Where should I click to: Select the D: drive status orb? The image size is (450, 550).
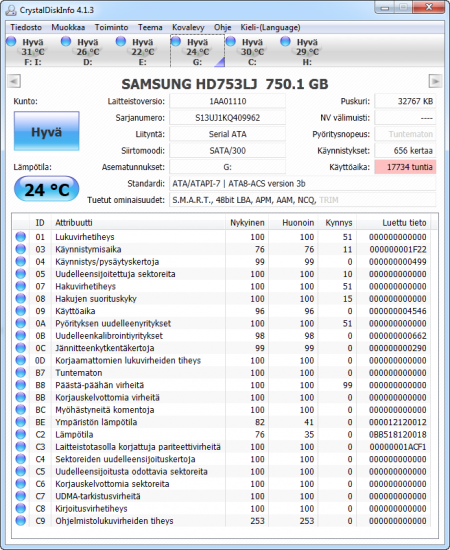pyautogui.click(x=66, y=41)
